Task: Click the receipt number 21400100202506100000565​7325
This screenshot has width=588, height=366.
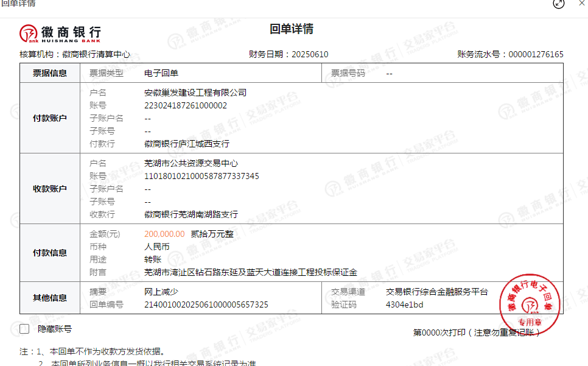Action: (206, 304)
